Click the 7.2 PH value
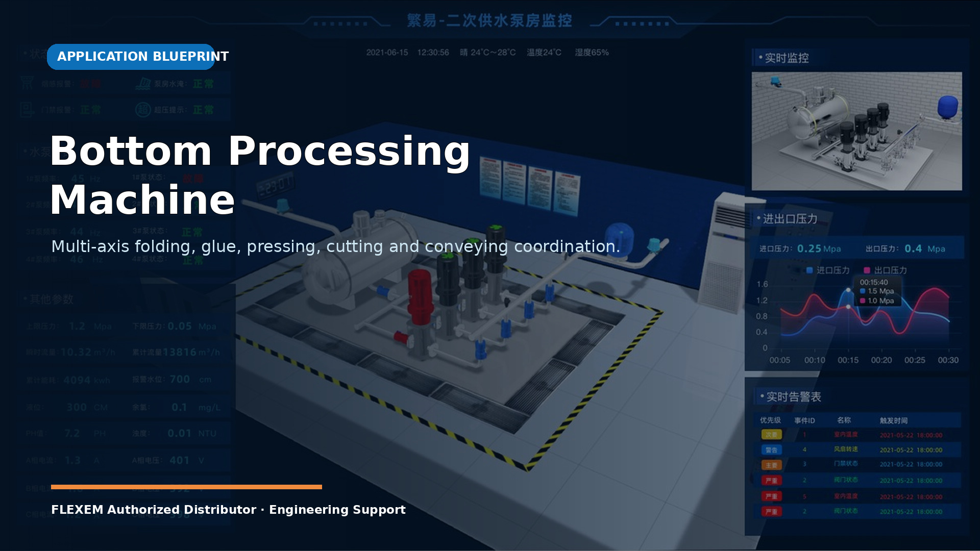Screen dimensions: 980x551 coord(85,434)
